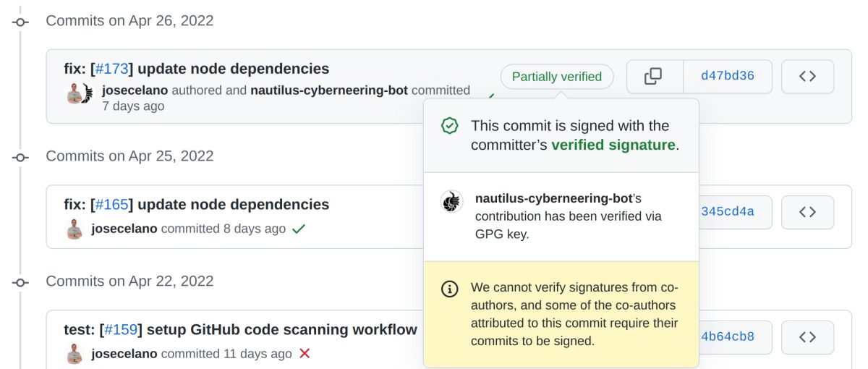Viewport: 868px width, 369px height.
Task: Open nautilus-cyberneering-bot committer profile link
Action: click(328, 90)
